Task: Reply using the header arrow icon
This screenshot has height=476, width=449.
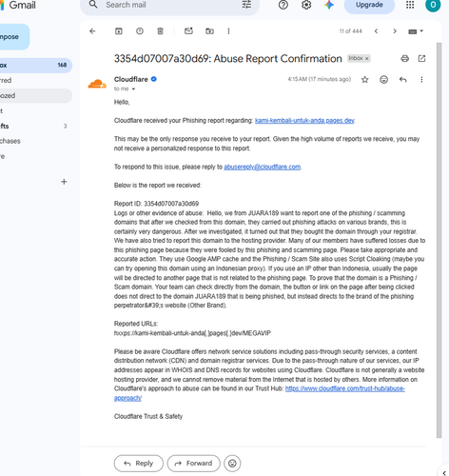Action: (403, 80)
